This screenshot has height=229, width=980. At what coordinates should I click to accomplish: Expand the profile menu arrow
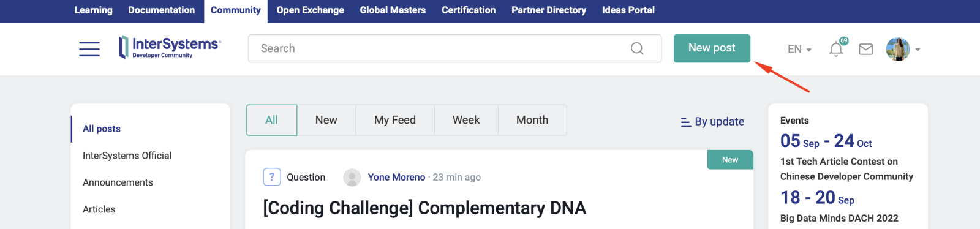(918, 50)
